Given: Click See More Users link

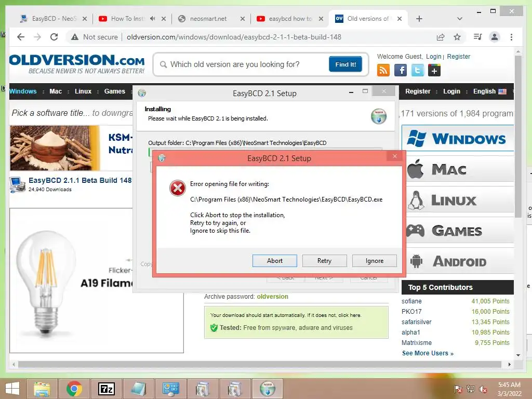Looking at the screenshot, I should (x=428, y=353).
